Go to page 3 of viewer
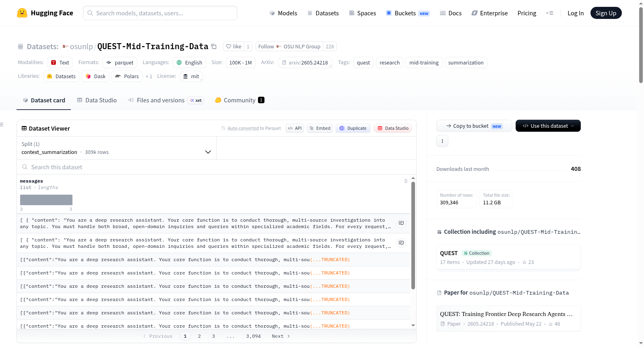Screen dimensions: 644x347 tap(213, 336)
